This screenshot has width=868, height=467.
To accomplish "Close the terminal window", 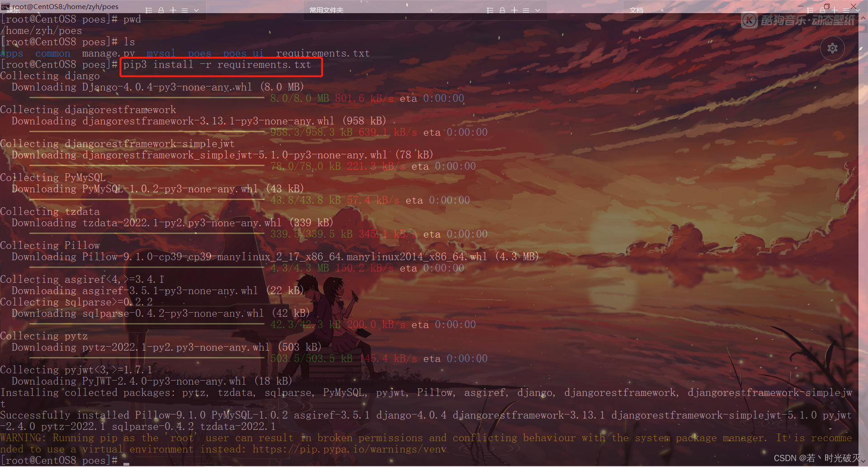I will point(854,6).
